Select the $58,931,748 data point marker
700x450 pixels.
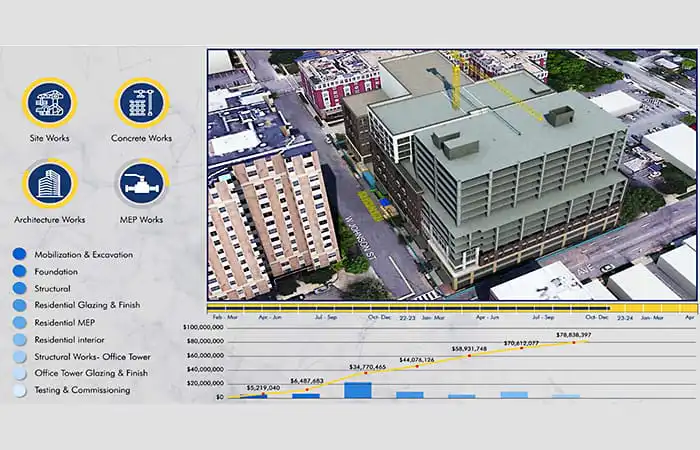pos(469,356)
